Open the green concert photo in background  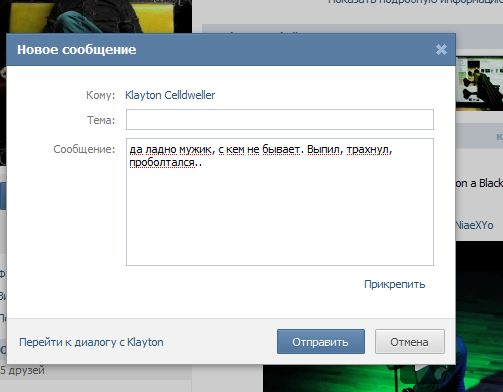[x=479, y=317]
